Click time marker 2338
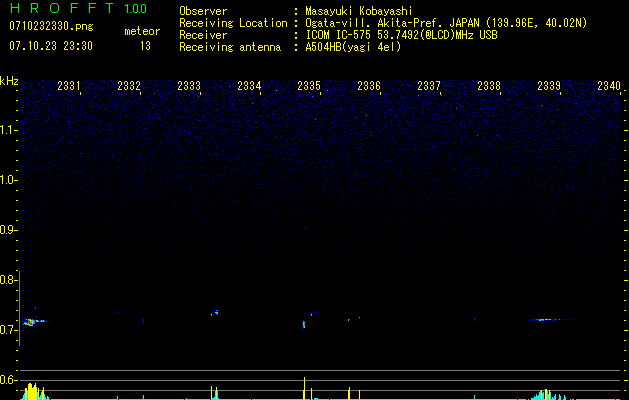The width and height of the screenshot is (629, 400). coord(489,85)
